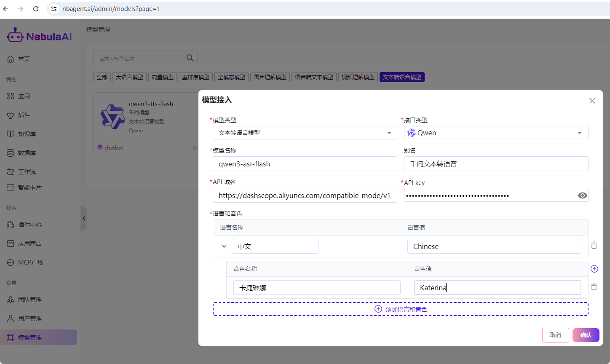Show the API key with eye icon

582,195
